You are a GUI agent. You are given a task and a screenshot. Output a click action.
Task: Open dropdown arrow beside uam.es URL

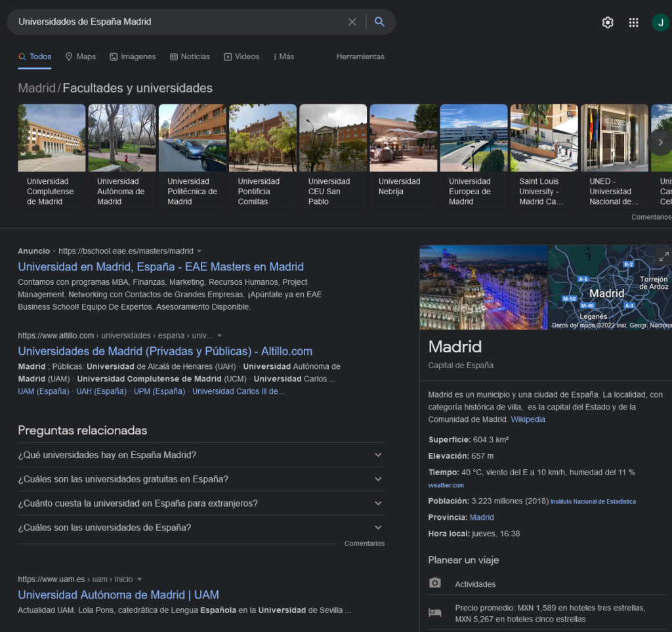pyautogui.click(x=139, y=579)
